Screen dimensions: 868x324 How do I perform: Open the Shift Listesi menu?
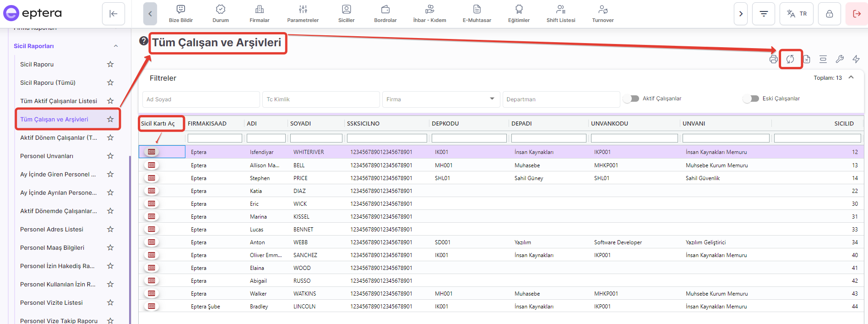(x=560, y=14)
